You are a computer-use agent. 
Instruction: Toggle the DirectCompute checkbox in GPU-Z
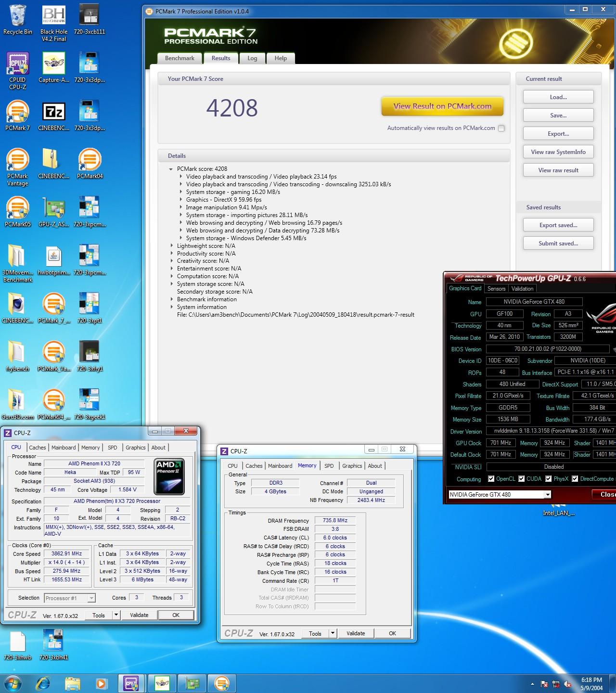[575, 479]
